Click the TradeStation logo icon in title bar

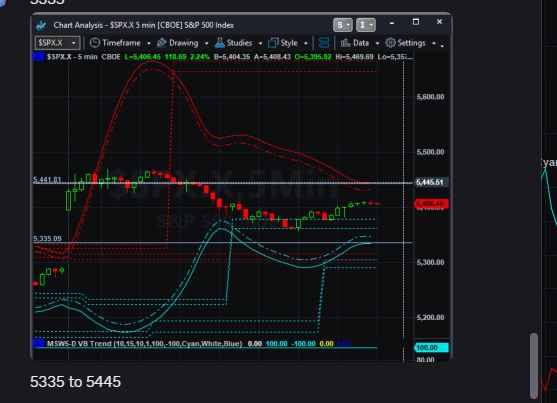click(x=41, y=25)
